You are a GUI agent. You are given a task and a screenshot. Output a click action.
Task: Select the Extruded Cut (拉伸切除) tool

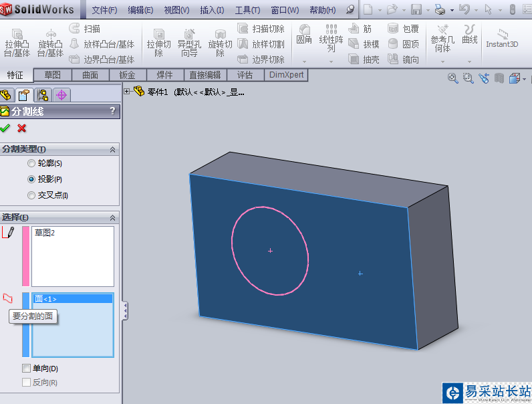(158, 43)
